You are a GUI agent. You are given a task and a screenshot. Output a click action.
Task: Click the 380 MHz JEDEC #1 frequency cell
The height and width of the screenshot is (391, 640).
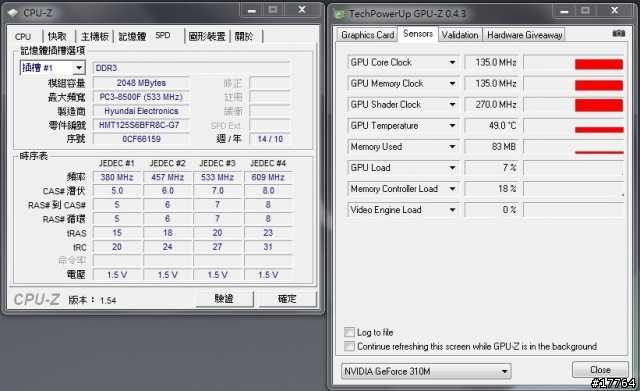[x=117, y=177]
